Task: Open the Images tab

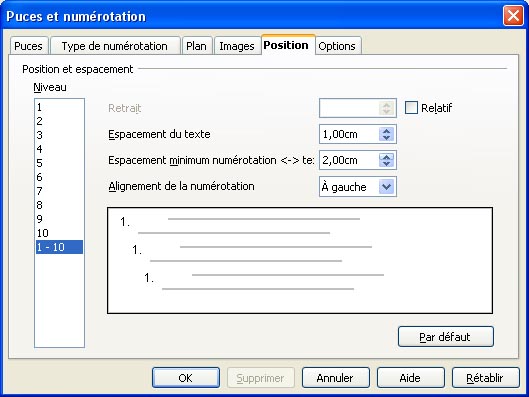Action: pyautogui.click(x=237, y=46)
